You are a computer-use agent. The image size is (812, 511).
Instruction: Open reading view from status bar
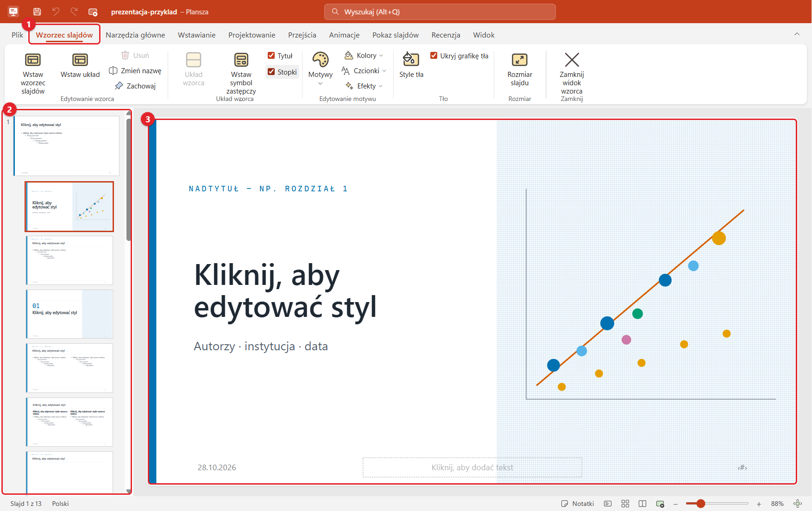tap(642, 504)
